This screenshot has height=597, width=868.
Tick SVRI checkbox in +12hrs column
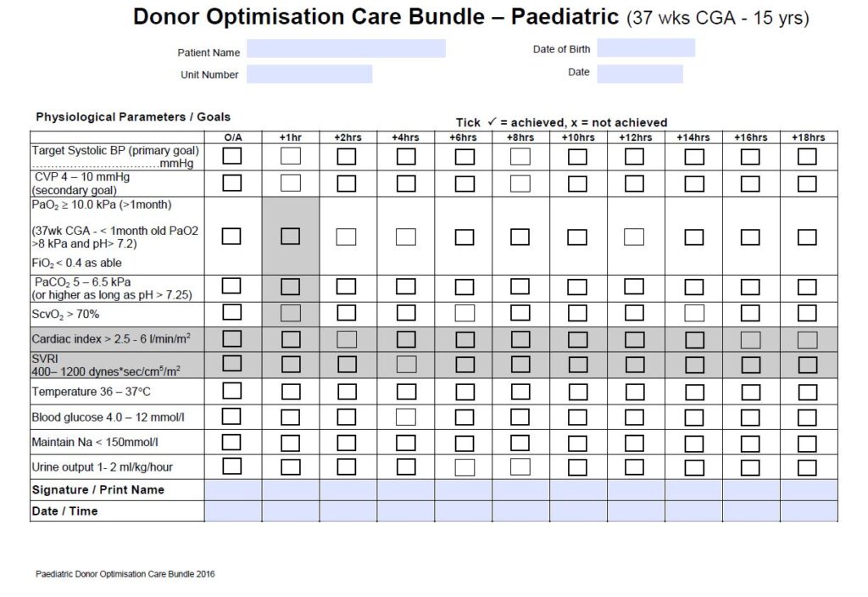pyautogui.click(x=634, y=365)
